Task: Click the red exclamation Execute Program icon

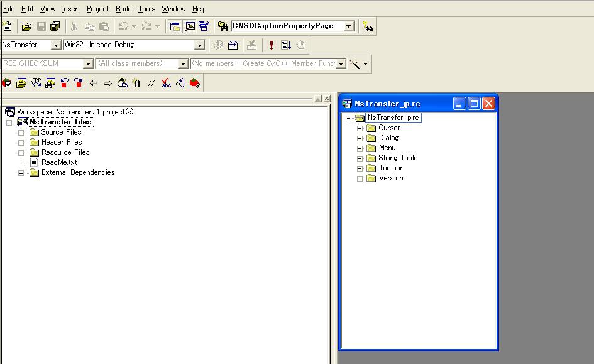Action: coord(271,45)
